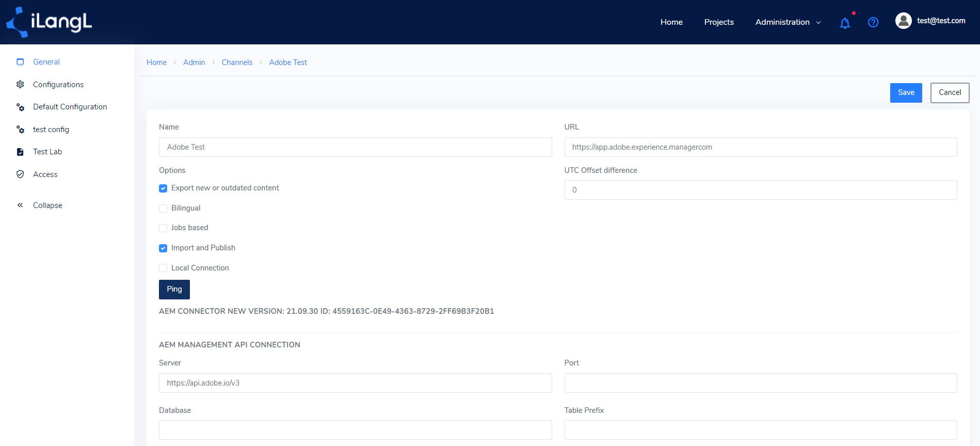Expand the Administration dropdown arrow
This screenshot has height=446, width=980.
[x=818, y=22]
